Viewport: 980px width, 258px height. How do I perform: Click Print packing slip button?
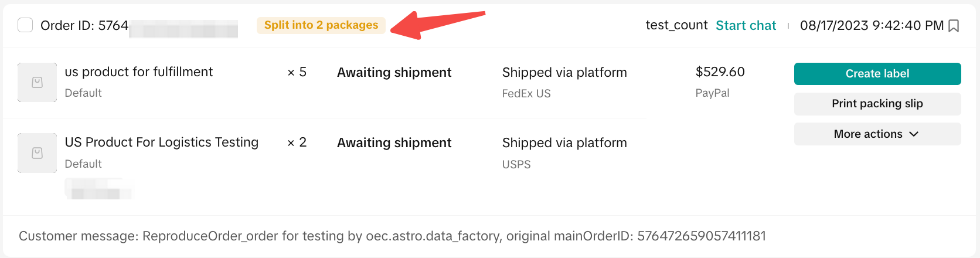click(877, 104)
